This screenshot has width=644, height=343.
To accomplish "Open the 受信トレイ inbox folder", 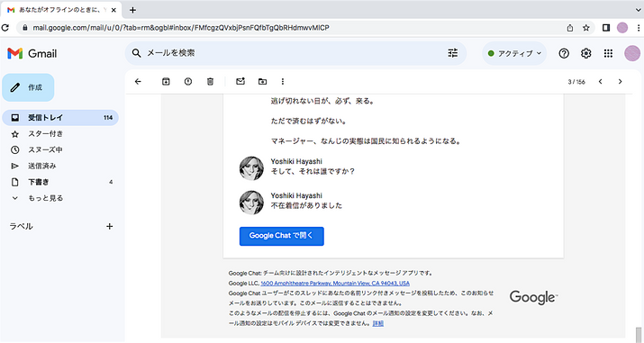I will [60, 118].
